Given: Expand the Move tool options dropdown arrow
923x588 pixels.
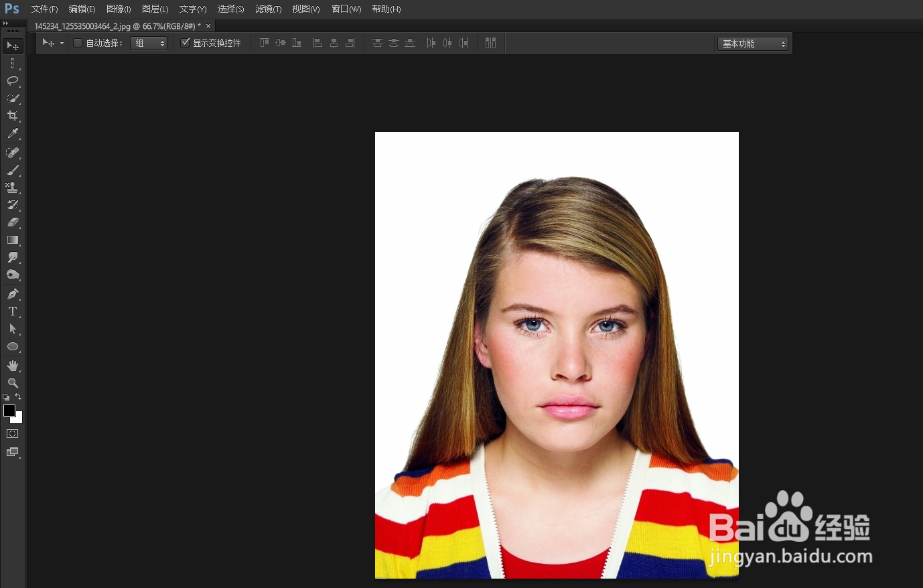Looking at the screenshot, I should (61, 42).
